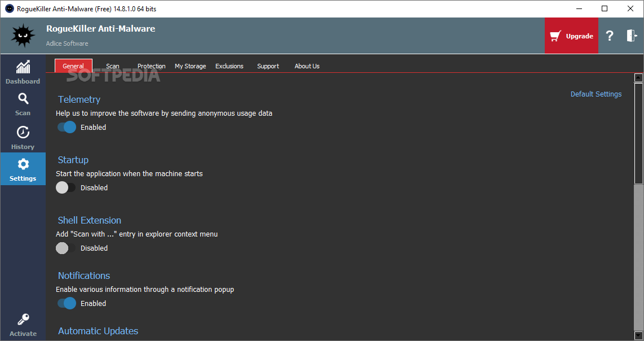Click the scrollbar down arrow

click(x=638, y=335)
